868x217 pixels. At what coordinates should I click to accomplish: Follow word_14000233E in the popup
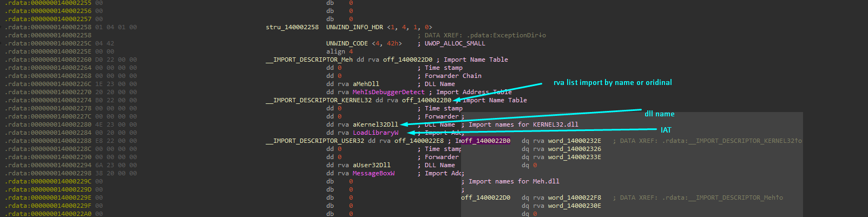click(x=574, y=157)
